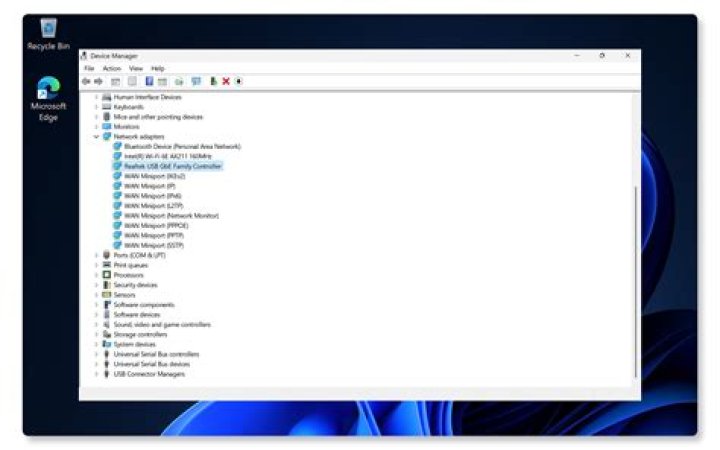720x450 pixels.
Task: Select the Storage controllers label
Action: point(141,334)
